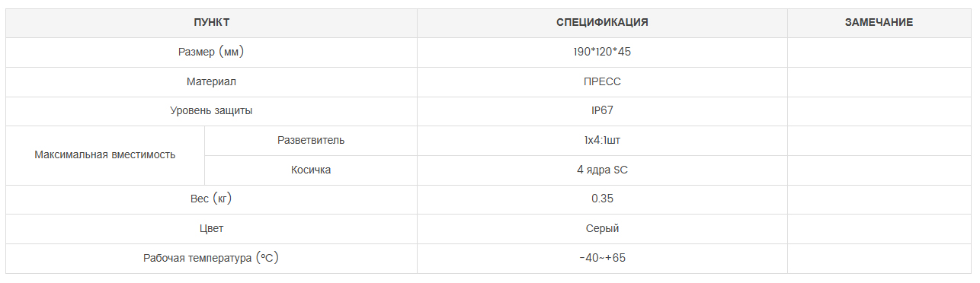The width and height of the screenshot is (980, 283).
Task: Select the Вес (кг) label
Action: 211,199
